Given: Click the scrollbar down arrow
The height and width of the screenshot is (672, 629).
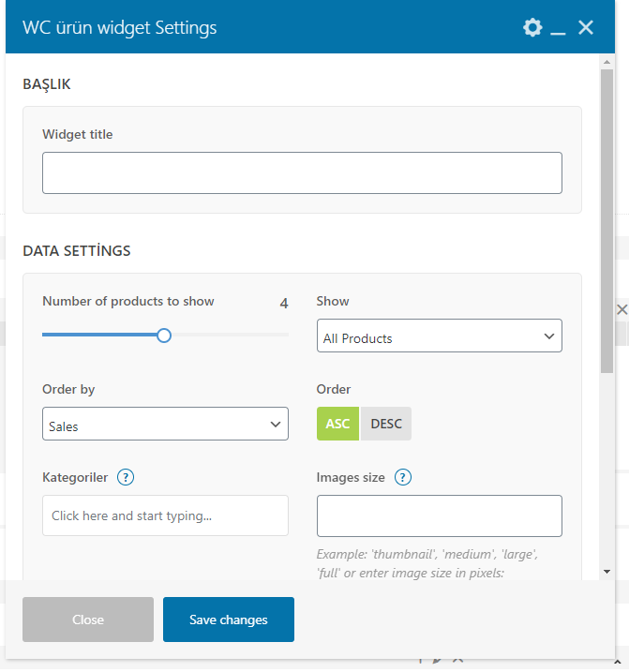Looking at the screenshot, I should (607, 571).
